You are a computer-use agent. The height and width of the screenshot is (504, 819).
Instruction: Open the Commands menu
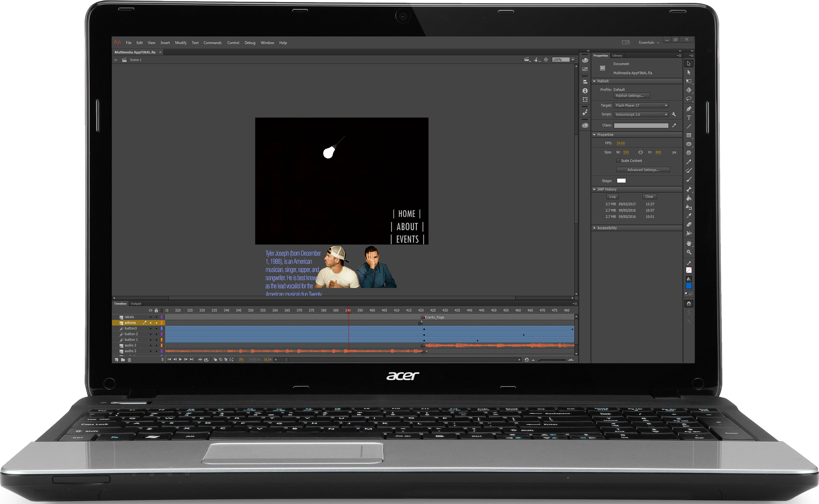(x=213, y=43)
